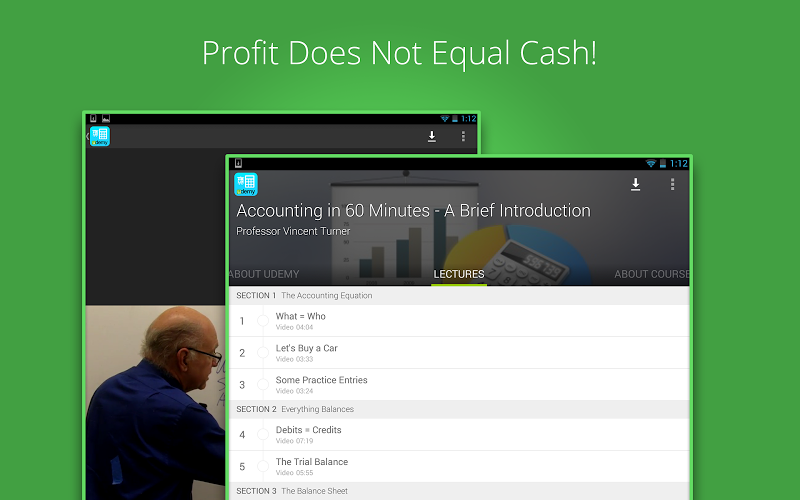Tap instructor name Professor Vincent Turner

pyautogui.click(x=293, y=231)
